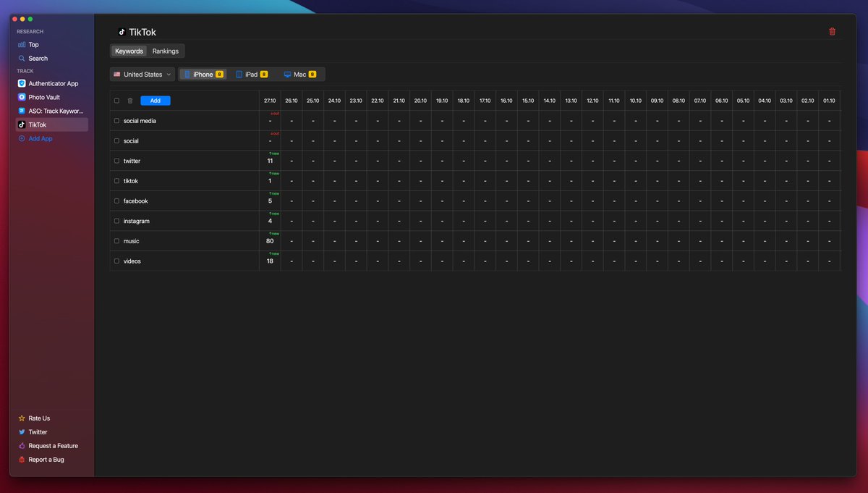Check the instagram keyword checkbox
The width and height of the screenshot is (868, 493).
point(116,221)
